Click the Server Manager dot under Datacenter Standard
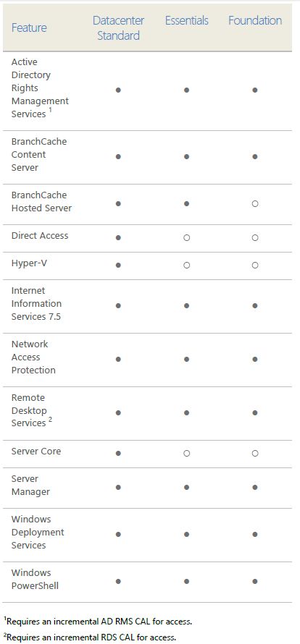Screen dimensions: 300x644 [x=119, y=488]
